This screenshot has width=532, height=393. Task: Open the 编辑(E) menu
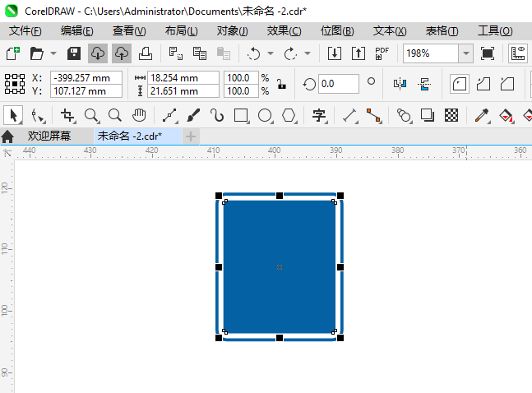tap(77, 31)
